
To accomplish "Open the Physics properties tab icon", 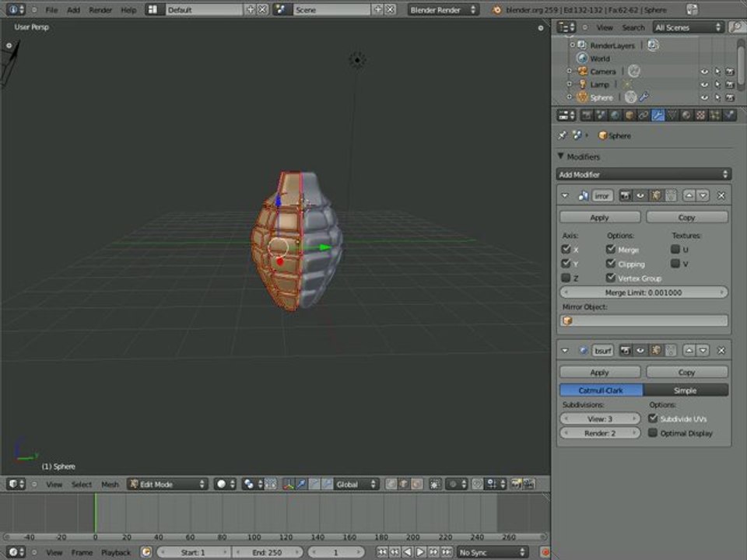I will click(x=729, y=115).
